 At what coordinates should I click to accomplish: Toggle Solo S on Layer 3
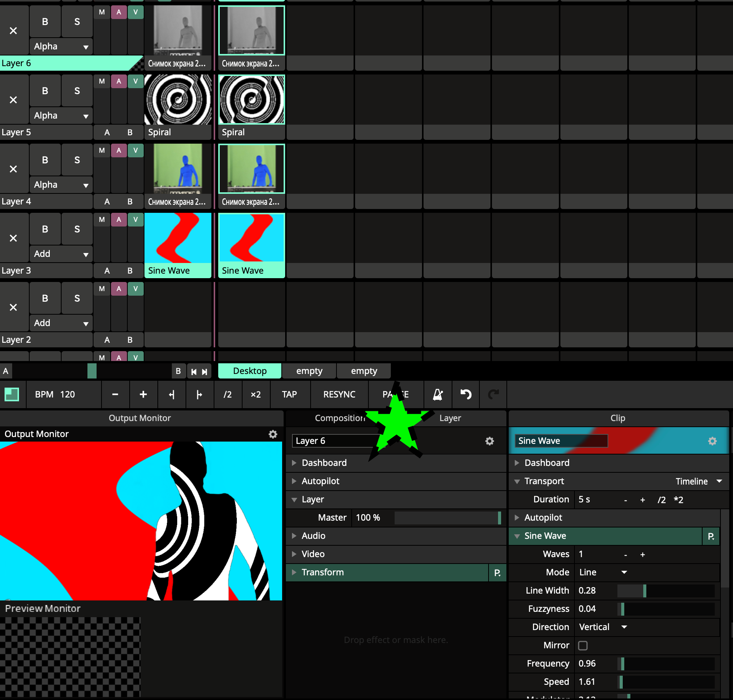pyautogui.click(x=77, y=229)
